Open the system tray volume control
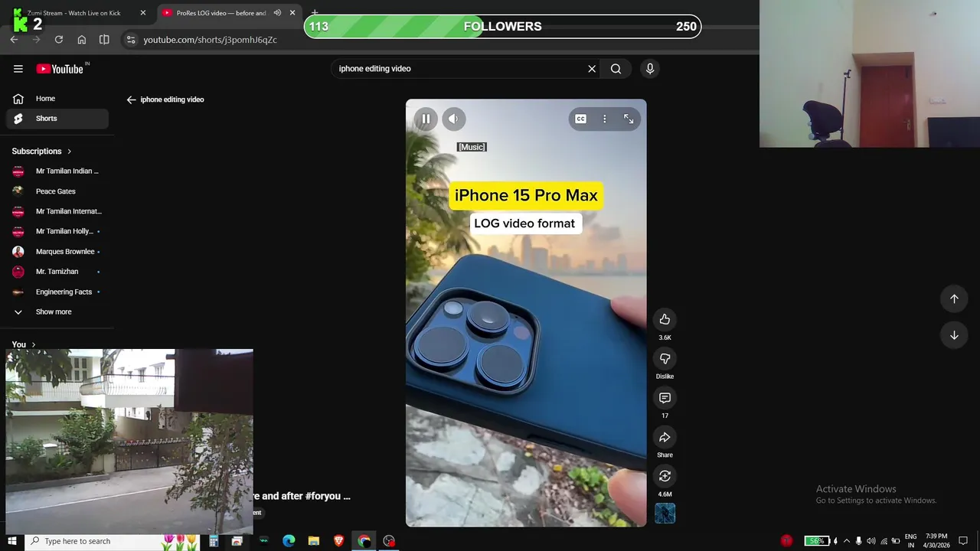This screenshot has height=551, width=980. click(871, 541)
